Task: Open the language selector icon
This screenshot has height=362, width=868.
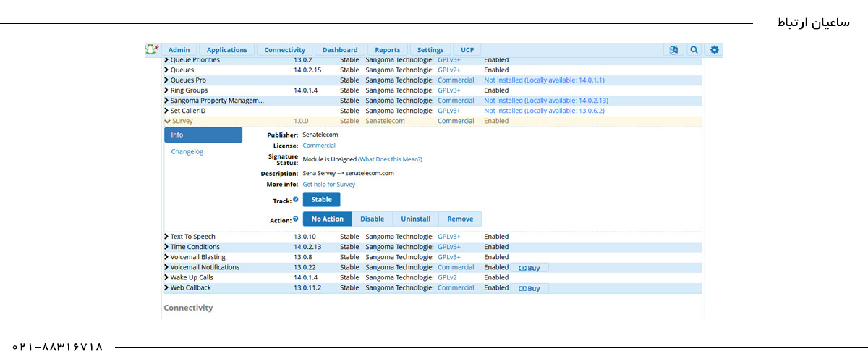Action: pos(673,50)
